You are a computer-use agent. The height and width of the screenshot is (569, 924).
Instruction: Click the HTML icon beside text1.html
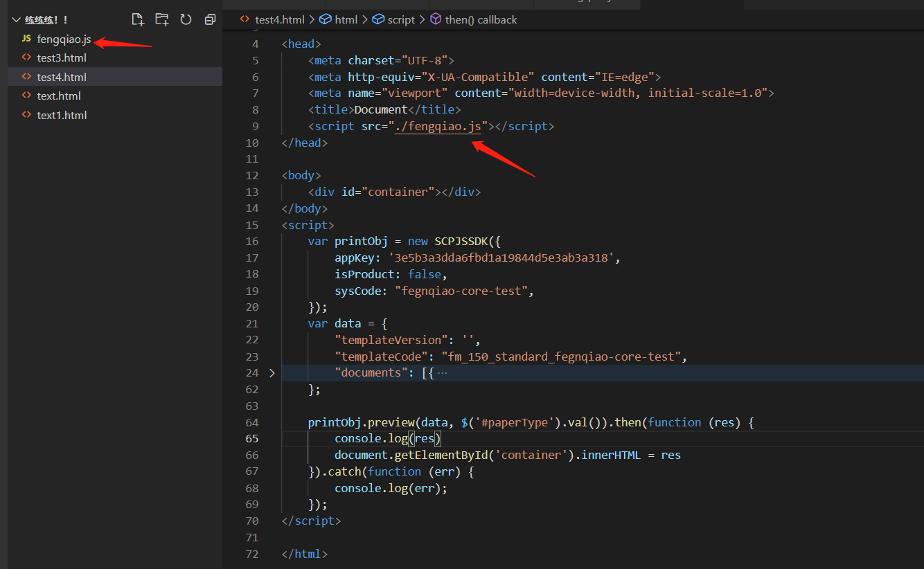pos(26,115)
